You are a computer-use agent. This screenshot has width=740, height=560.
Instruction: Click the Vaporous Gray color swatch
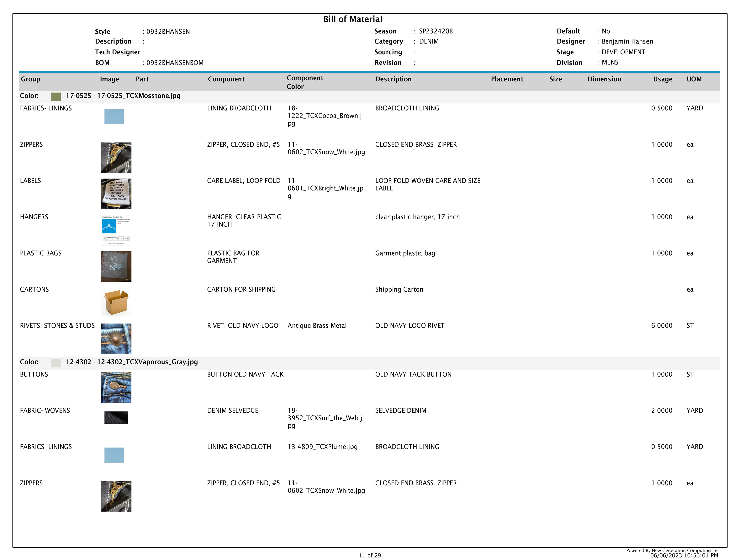coord(56,363)
